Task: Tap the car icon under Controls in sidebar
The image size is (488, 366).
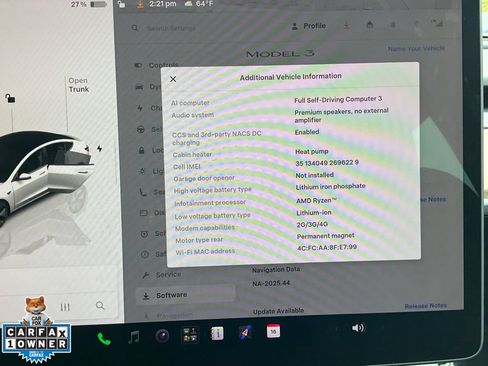Action: (139, 87)
